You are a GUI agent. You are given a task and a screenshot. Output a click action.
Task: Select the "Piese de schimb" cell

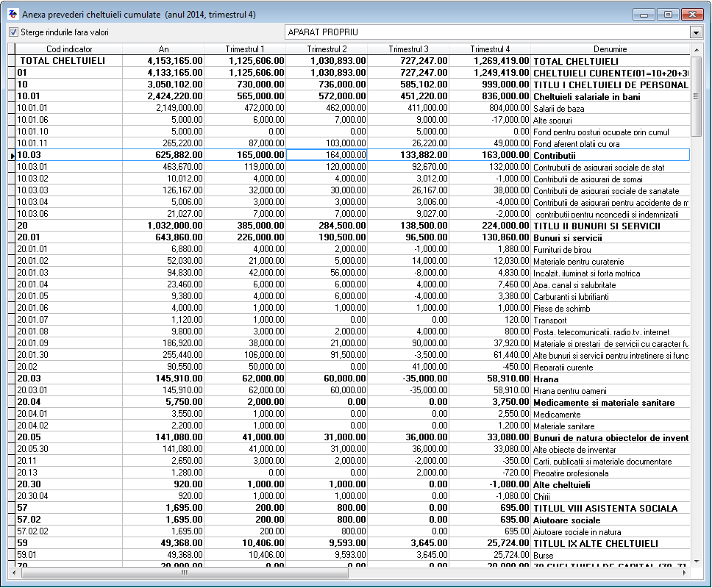[610, 308]
